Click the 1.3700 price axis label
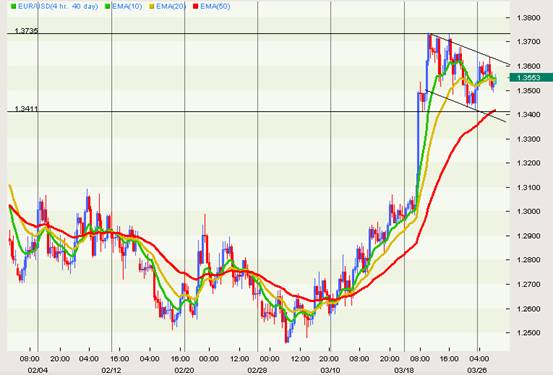The width and height of the screenshot is (553, 375). (x=528, y=42)
